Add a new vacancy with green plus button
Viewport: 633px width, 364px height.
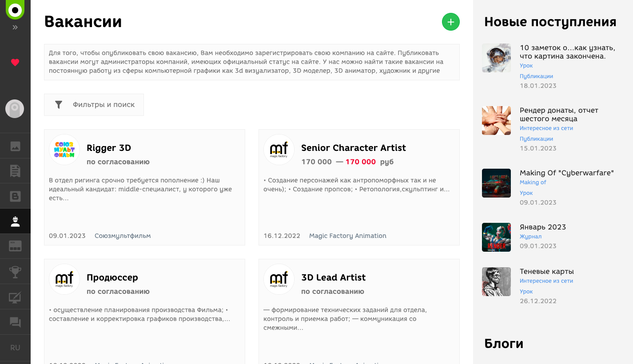point(451,22)
